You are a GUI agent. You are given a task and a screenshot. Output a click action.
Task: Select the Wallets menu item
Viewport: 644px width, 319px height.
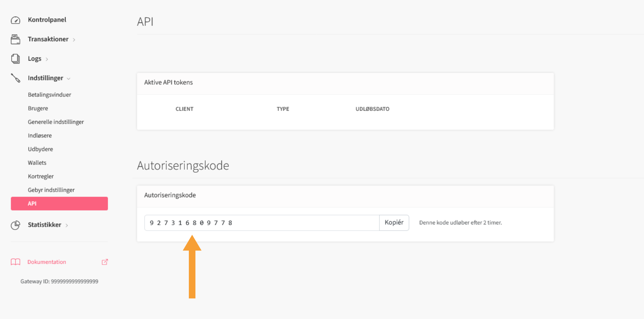click(x=37, y=163)
